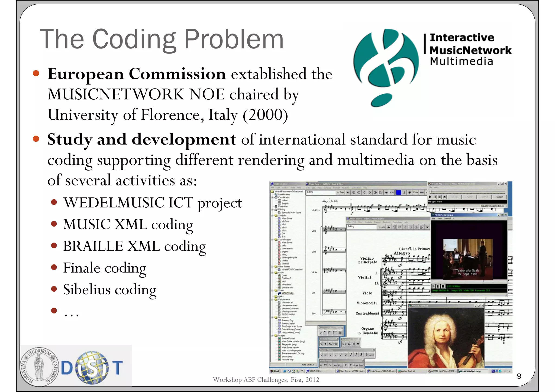The image size is (555, 392).
Task: Open Symbols menu in rear Main Score editor
Action: 327,188
